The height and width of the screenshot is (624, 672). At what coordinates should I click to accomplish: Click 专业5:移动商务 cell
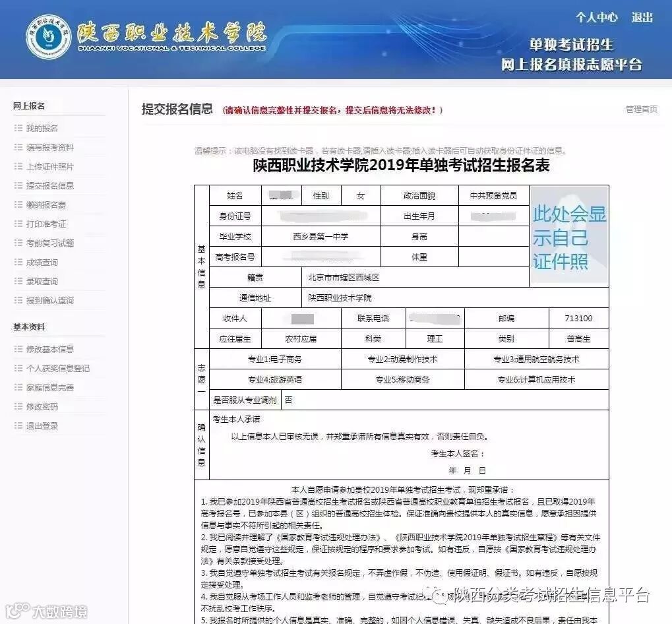(402, 380)
